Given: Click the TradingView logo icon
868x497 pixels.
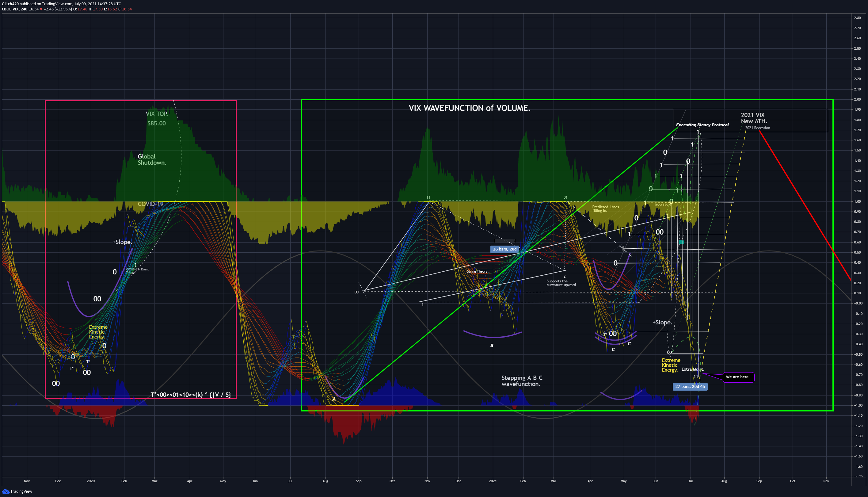Looking at the screenshot, I should [x=5, y=491].
